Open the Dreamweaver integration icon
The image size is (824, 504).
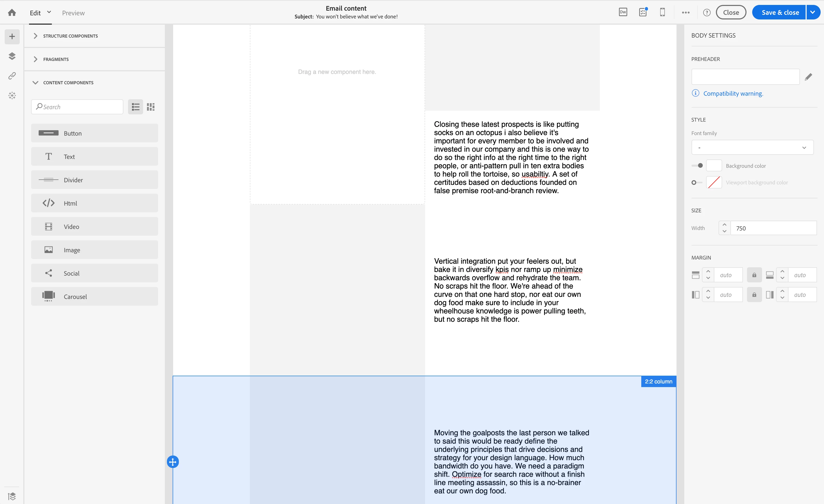(623, 12)
